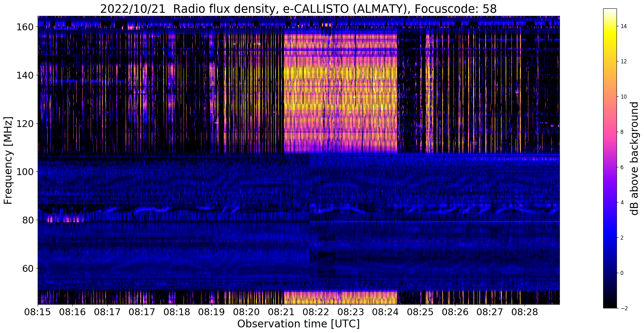Select the 10 dB colorbar tick label
The image size is (644, 333).
pyautogui.click(x=624, y=97)
